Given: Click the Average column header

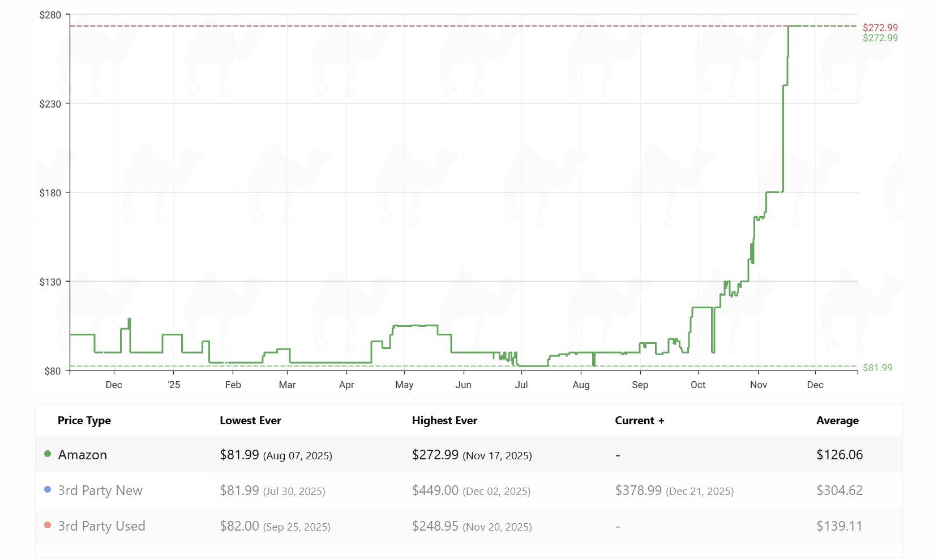Looking at the screenshot, I should click(x=838, y=420).
